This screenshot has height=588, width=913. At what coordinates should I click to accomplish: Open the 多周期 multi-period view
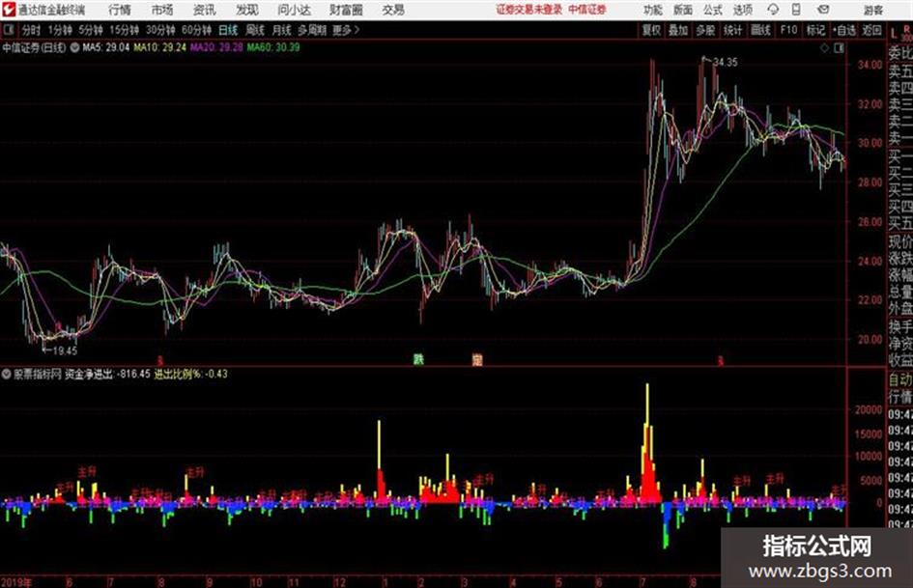coord(313,30)
